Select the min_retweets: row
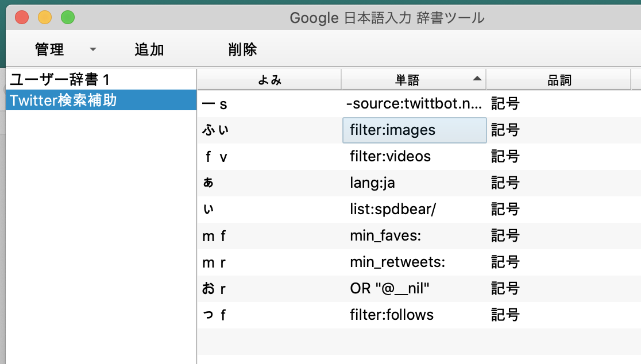 coord(397,262)
